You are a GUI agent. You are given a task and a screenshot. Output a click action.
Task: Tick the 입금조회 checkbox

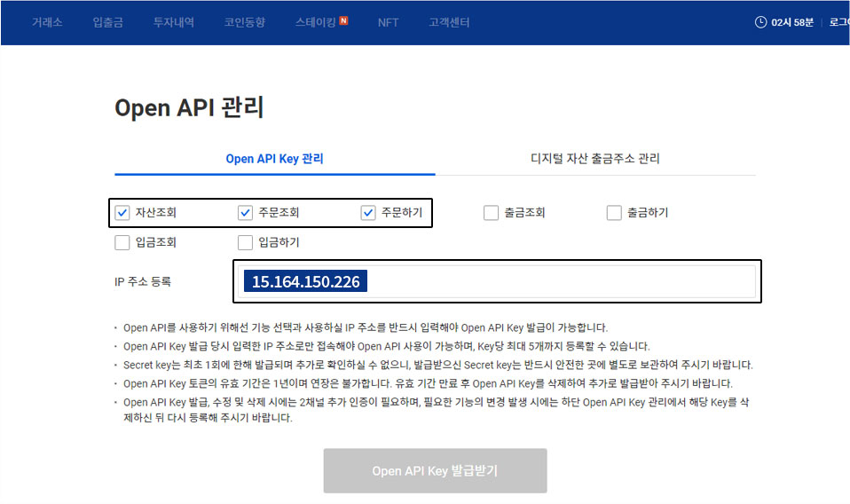(x=123, y=242)
